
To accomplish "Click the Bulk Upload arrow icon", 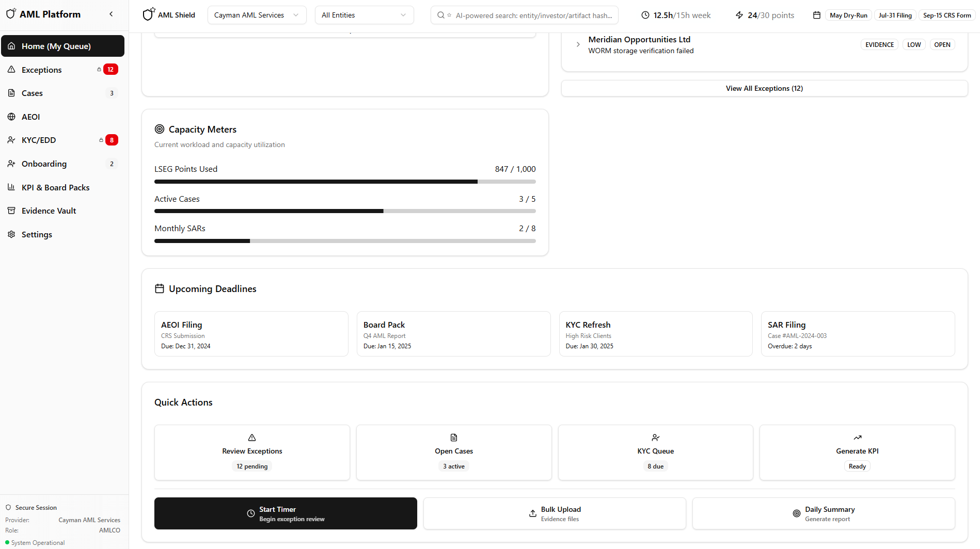I will tap(532, 513).
